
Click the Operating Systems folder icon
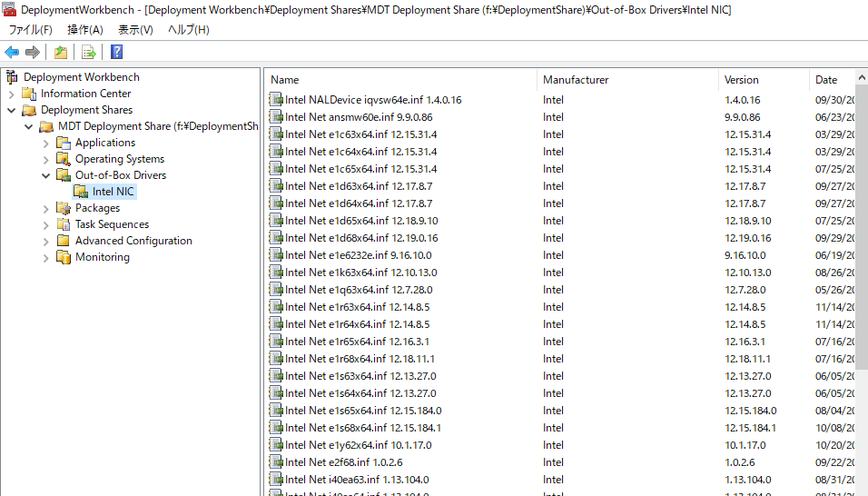coord(64,159)
